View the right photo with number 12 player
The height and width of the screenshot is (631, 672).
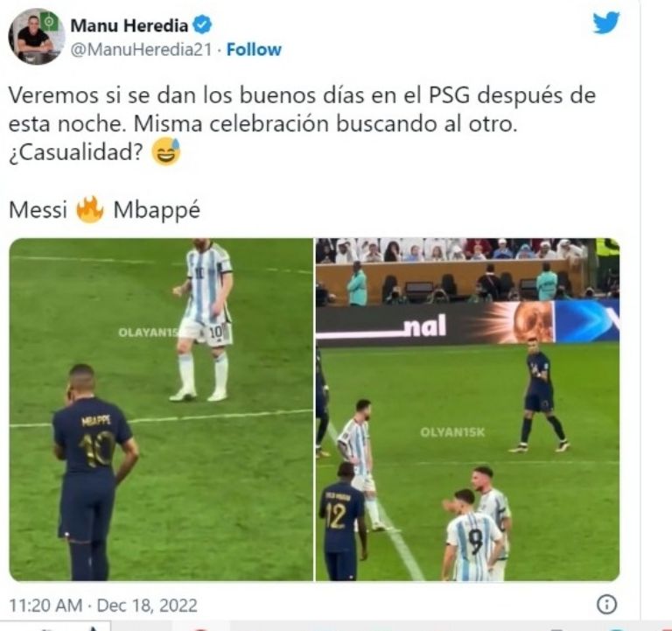tap(467, 410)
